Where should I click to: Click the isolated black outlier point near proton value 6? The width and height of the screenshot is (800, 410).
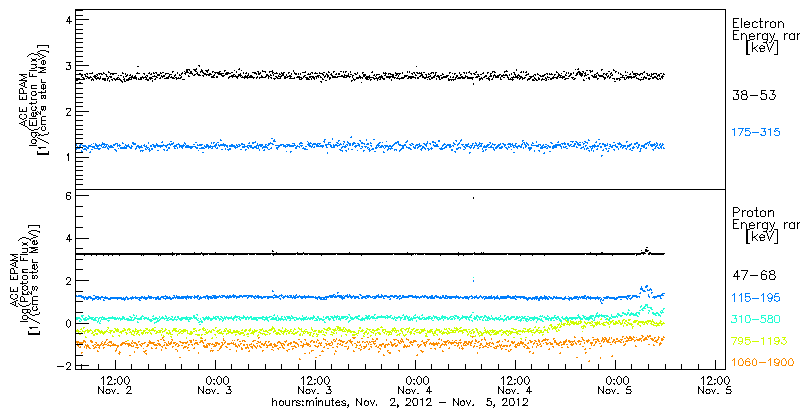click(x=474, y=198)
